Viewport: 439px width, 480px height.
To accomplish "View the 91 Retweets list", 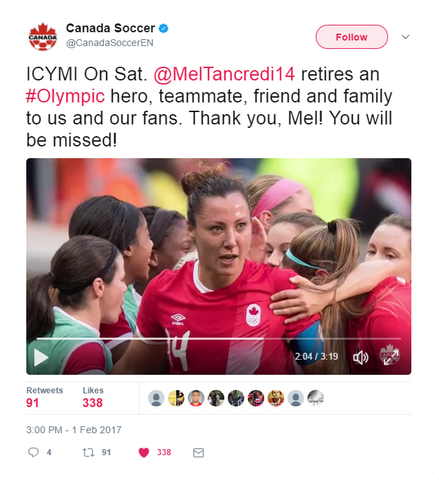I will pyautogui.click(x=44, y=397).
